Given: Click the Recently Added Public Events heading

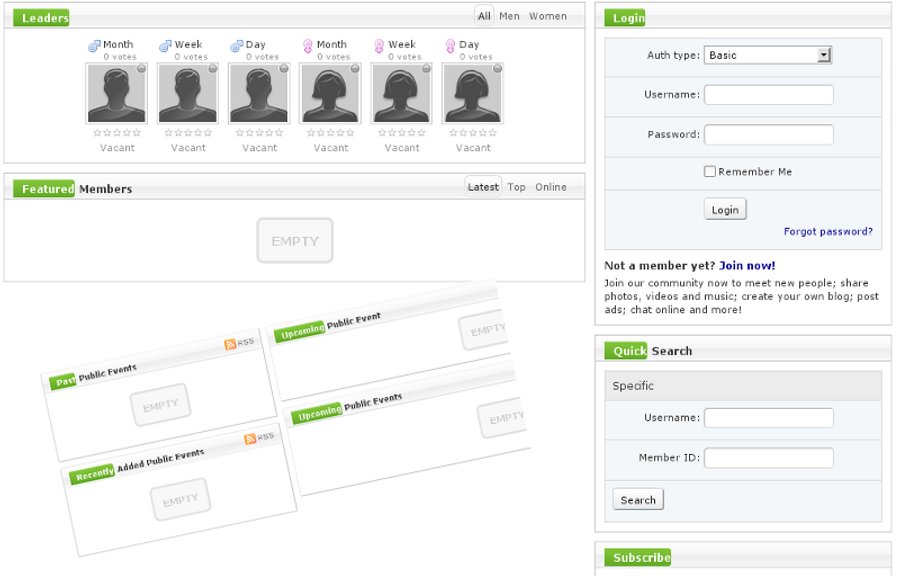Looking at the screenshot, I should (x=137, y=465).
